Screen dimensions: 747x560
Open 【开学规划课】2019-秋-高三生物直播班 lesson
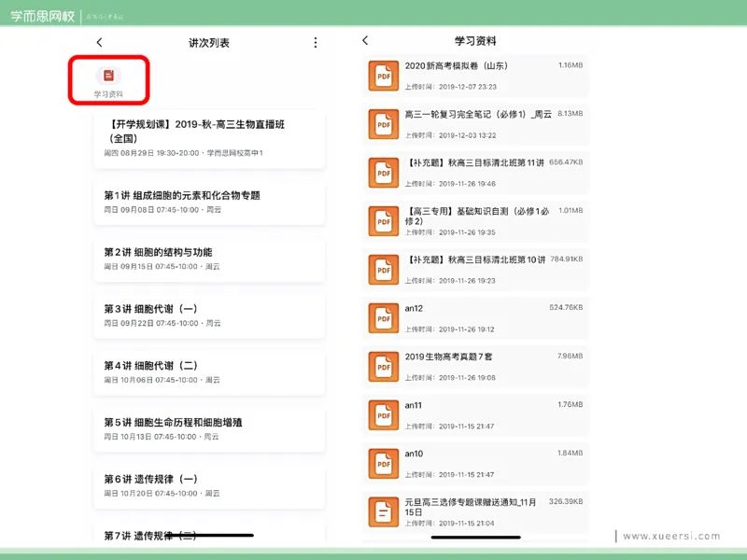tap(209, 138)
